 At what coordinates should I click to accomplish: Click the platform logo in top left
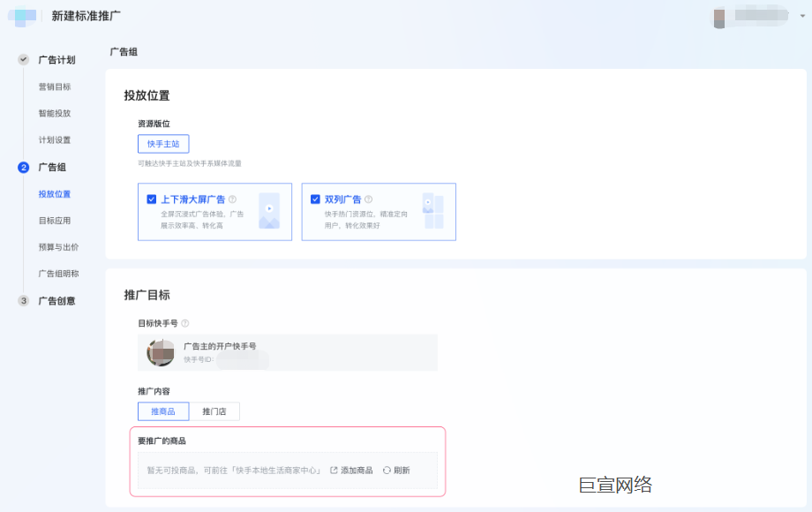pos(22,16)
